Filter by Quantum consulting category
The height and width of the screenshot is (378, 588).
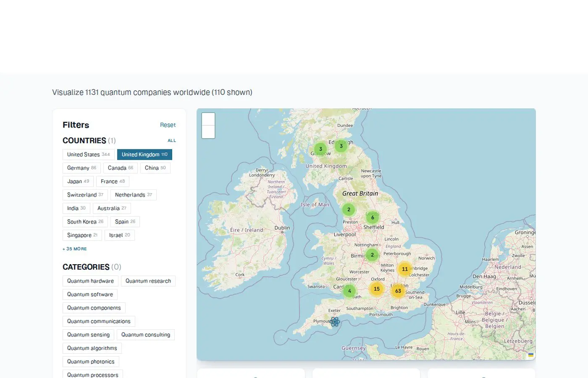(146, 335)
